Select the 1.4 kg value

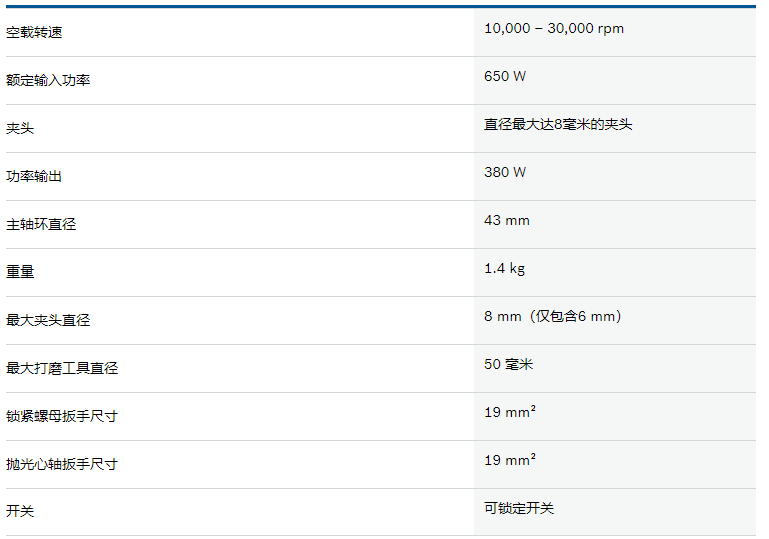504,268
